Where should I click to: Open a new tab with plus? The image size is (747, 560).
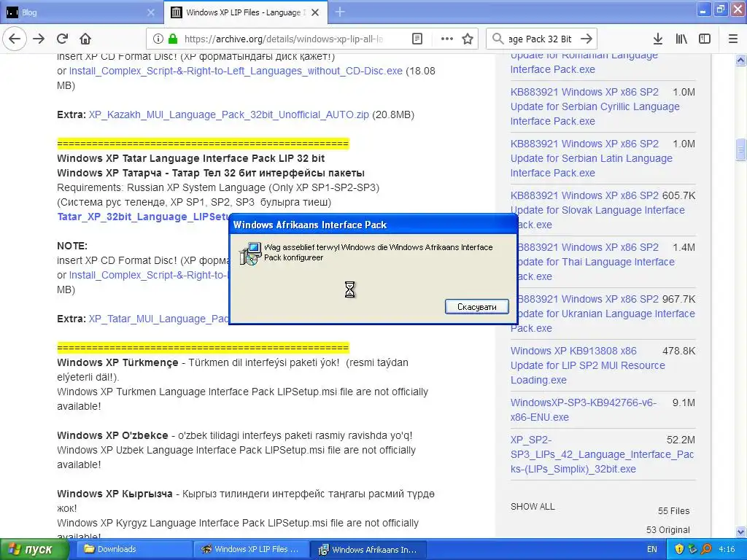pos(340,12)
